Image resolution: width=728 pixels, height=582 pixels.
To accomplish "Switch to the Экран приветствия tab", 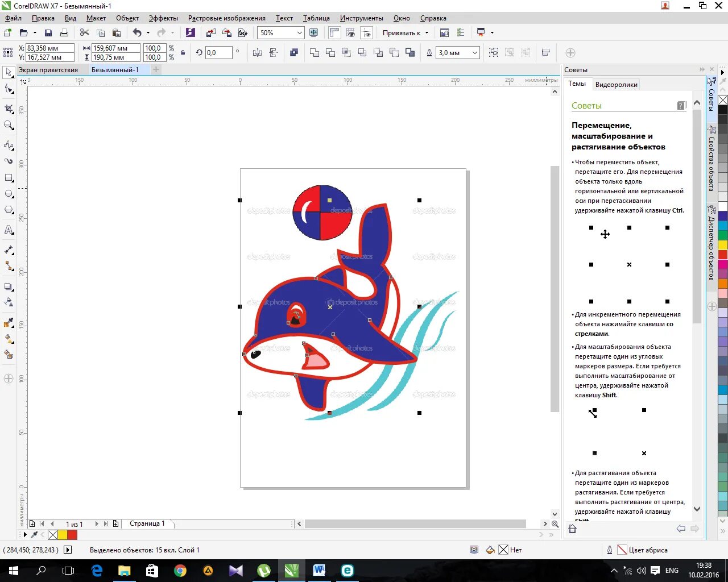I will coord(48,70).
